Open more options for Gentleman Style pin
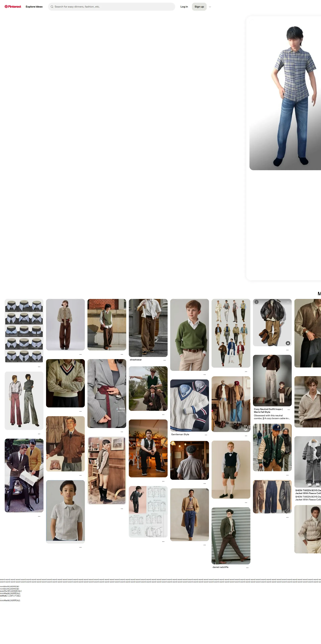The image size is (321, 644). (206, 435)
